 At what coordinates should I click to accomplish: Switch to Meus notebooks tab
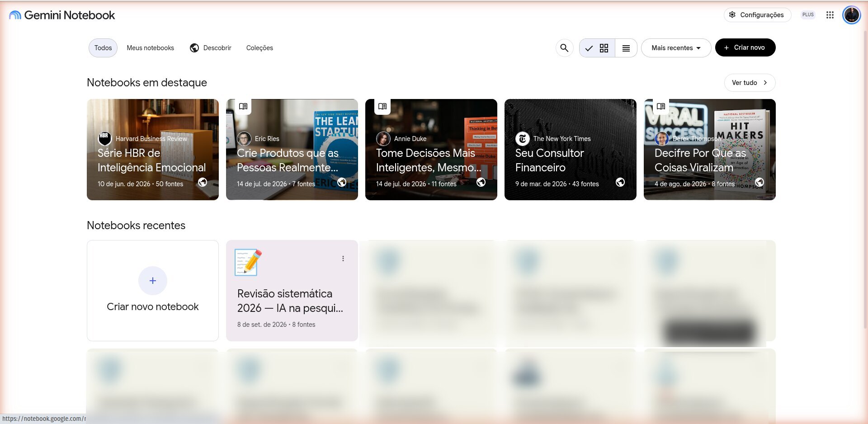click(x=150, y=48)
